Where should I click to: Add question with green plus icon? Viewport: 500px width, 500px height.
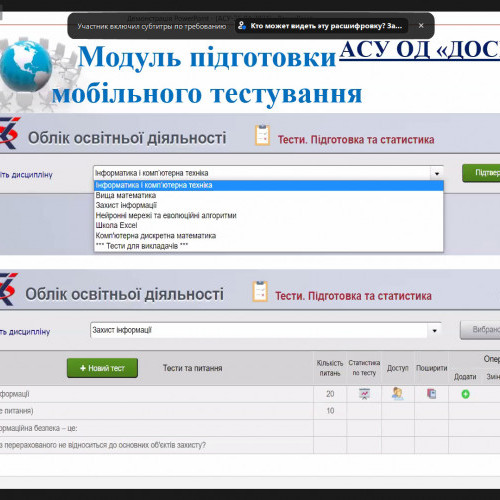coord(465,394)
